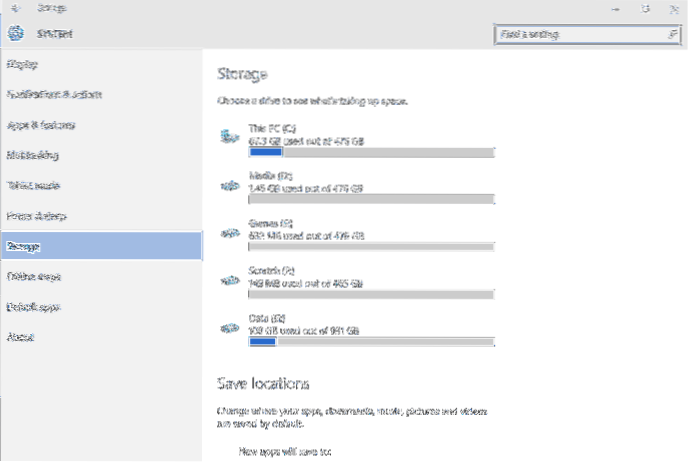Open the Media (D:) drive name

(x=270, y=176)
